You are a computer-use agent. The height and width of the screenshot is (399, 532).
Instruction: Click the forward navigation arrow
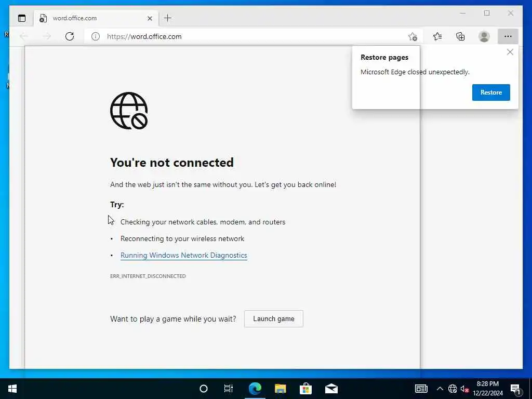pos(47,36)
